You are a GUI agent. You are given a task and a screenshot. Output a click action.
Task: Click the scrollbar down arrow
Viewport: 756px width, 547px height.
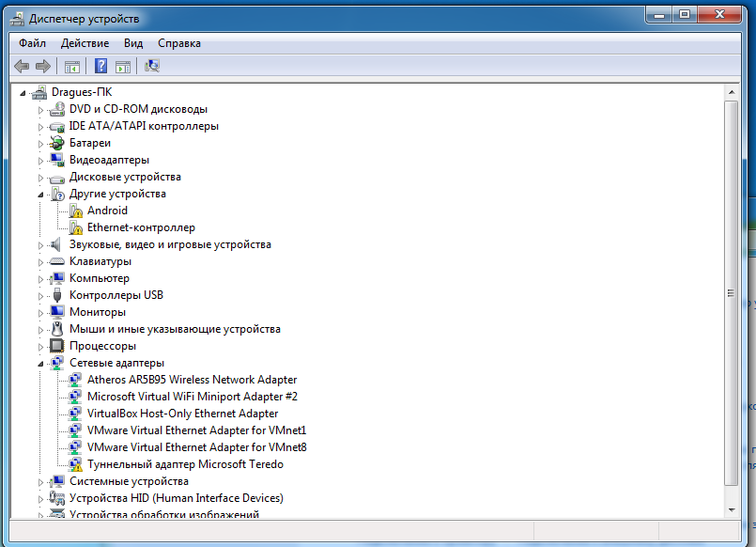click(732, 509)
